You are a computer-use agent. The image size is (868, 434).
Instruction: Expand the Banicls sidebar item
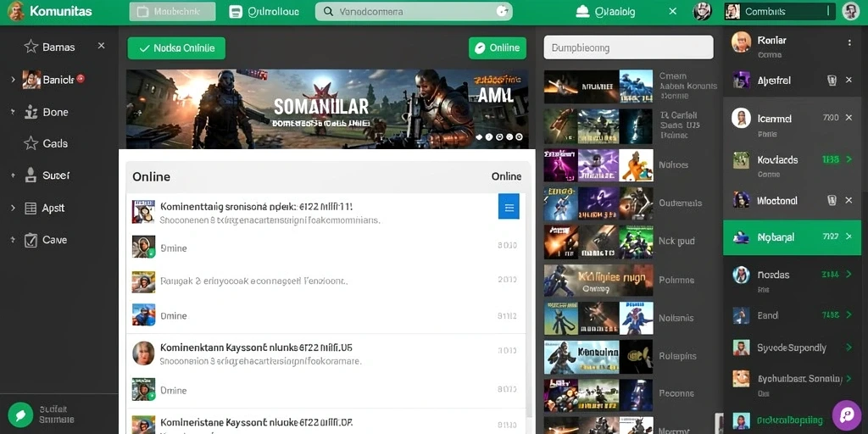[x=13, y=80]
